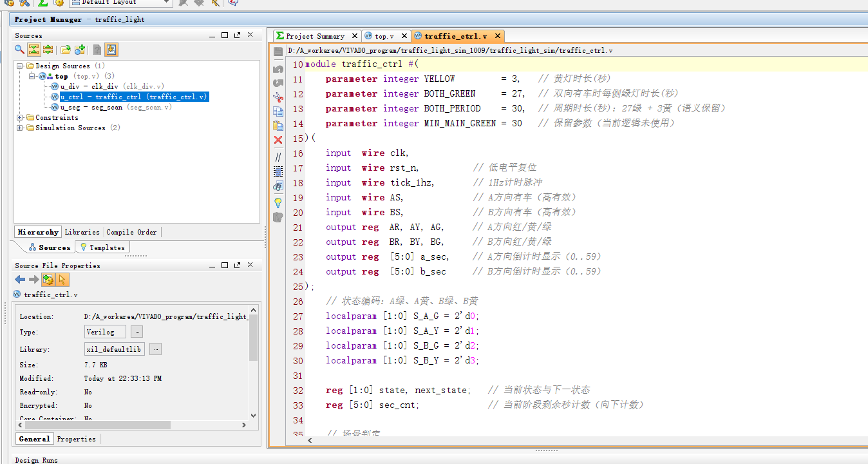
Task: Click the Copy icon in editor sidebar
Action: pos(278,111)
